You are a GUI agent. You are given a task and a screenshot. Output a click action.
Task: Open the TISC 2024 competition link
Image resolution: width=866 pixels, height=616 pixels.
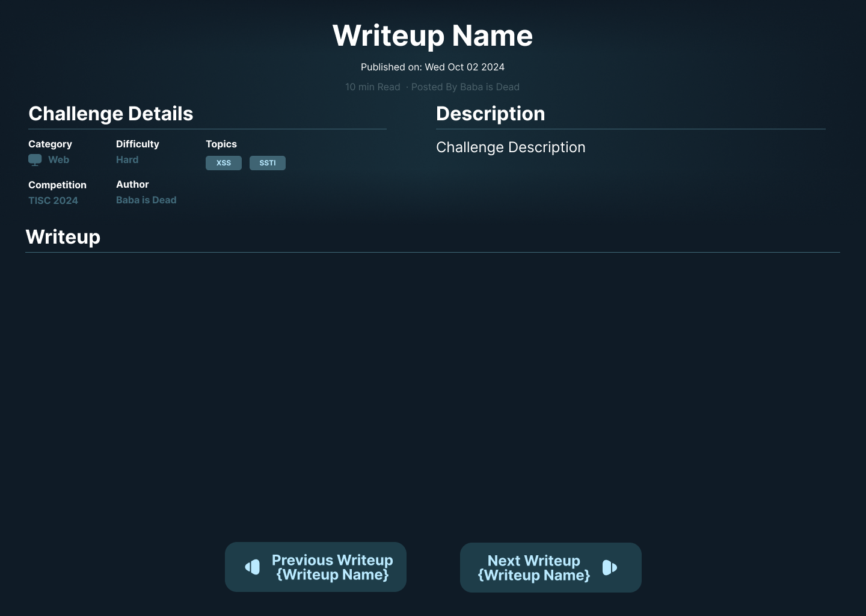tap(53, 201)
